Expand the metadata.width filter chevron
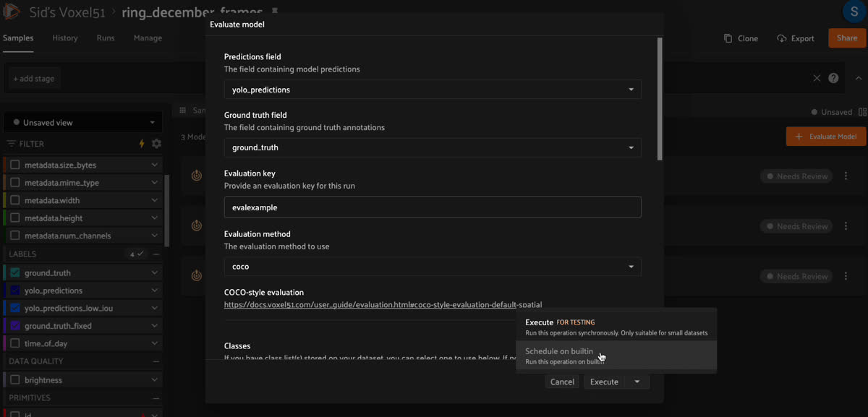Image resolution: width=868 pixels, height=417 pixels. [x=155, y=200]
